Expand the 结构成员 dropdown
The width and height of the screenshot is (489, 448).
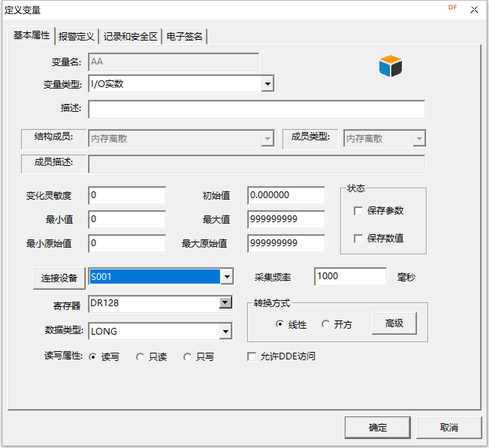(x=267, y=138)
